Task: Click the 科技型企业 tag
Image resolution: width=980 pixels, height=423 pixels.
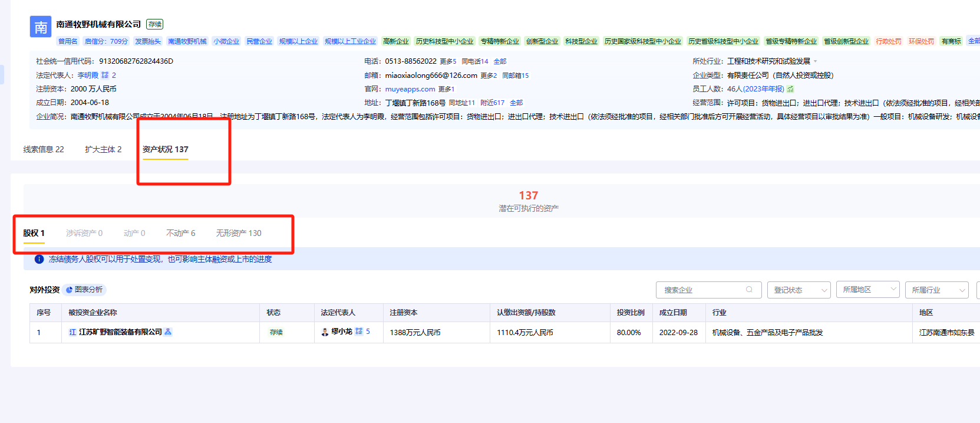Action: 581,41
